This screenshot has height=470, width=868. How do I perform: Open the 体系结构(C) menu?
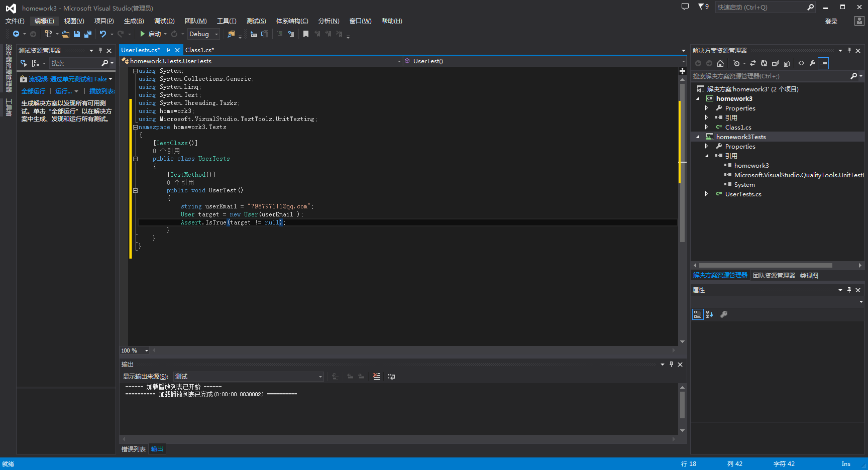[292, 21]
